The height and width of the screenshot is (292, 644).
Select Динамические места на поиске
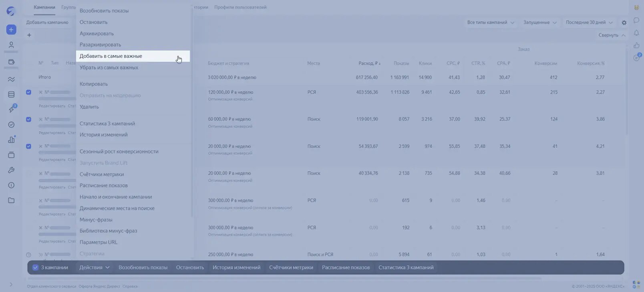click(x=133, y=208)
